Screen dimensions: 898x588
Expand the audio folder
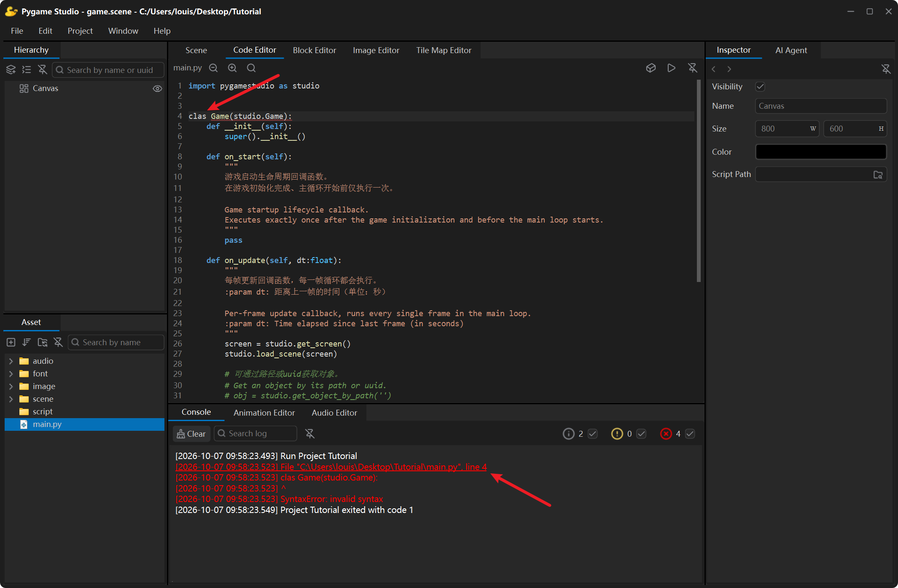(x=11, y=361)
